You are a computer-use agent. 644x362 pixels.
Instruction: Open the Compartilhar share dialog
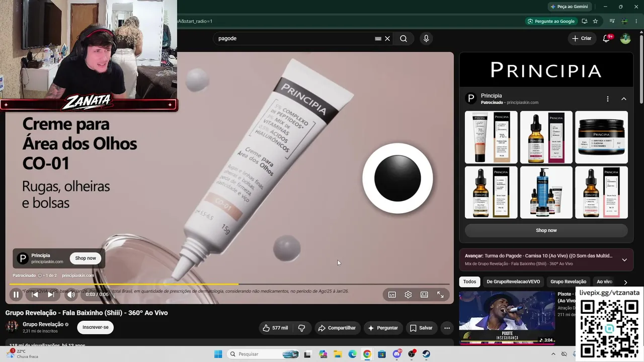pyautogui.click(x=337, y=328)
